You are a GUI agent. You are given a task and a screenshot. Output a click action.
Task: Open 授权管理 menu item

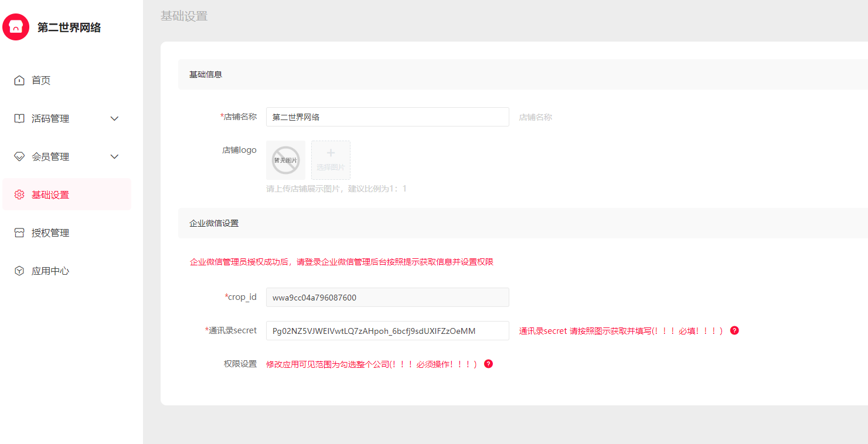(50, 233)
